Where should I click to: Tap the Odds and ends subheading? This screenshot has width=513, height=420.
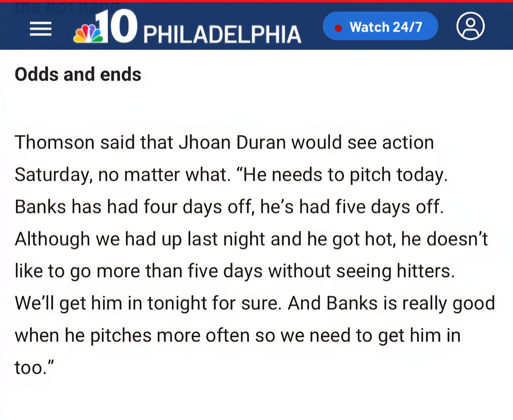pos(78,74)
